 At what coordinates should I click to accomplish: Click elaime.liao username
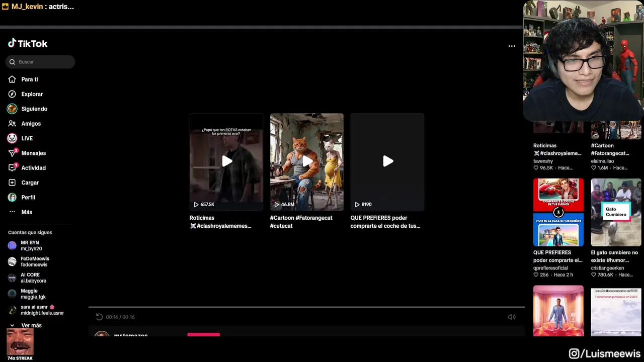point(602,161)
